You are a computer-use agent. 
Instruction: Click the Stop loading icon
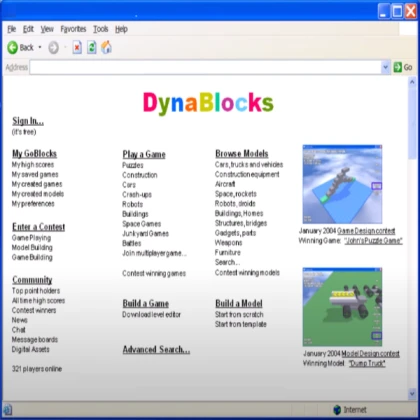tap(77, 47)
